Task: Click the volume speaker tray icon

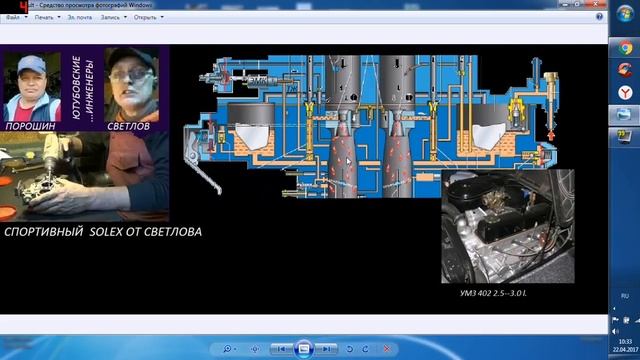Action: click(616, 331)
